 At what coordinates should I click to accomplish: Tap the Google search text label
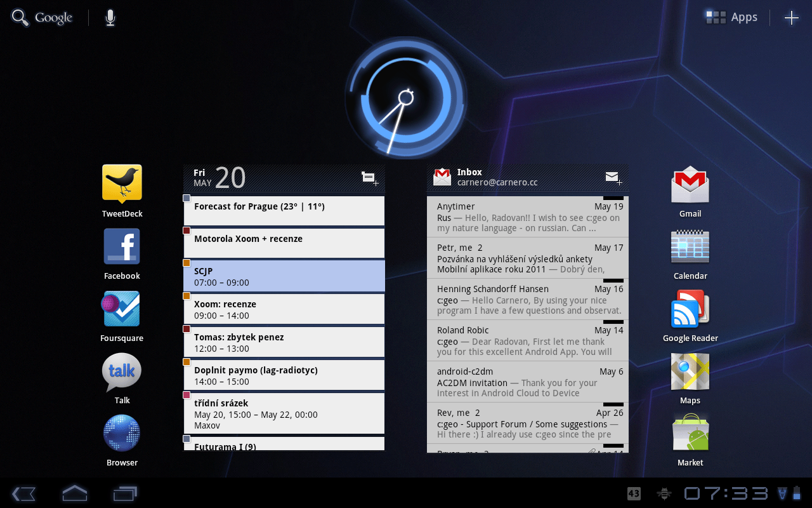coord(54,18)
